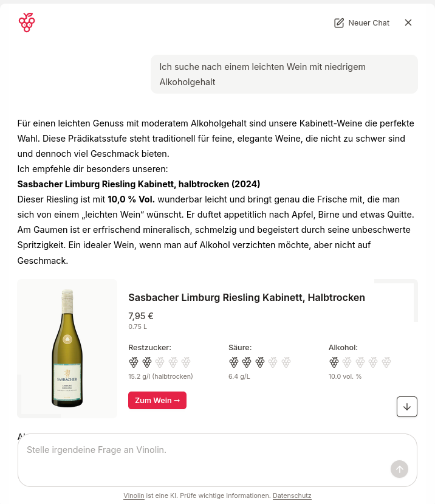This screenshot has width=435, height=504.
Task: Click the Vinolin grape logo
Action: pyautogui.click(x=27, y=22)
